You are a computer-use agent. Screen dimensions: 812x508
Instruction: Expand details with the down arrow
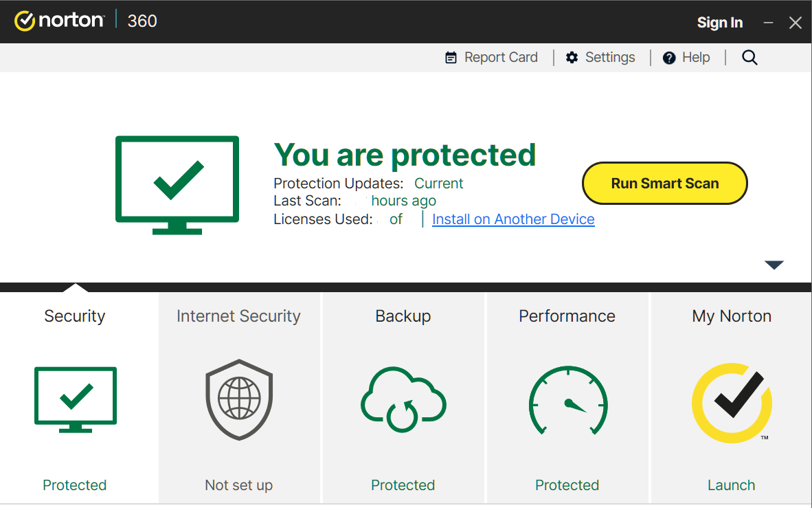[774, 265]
